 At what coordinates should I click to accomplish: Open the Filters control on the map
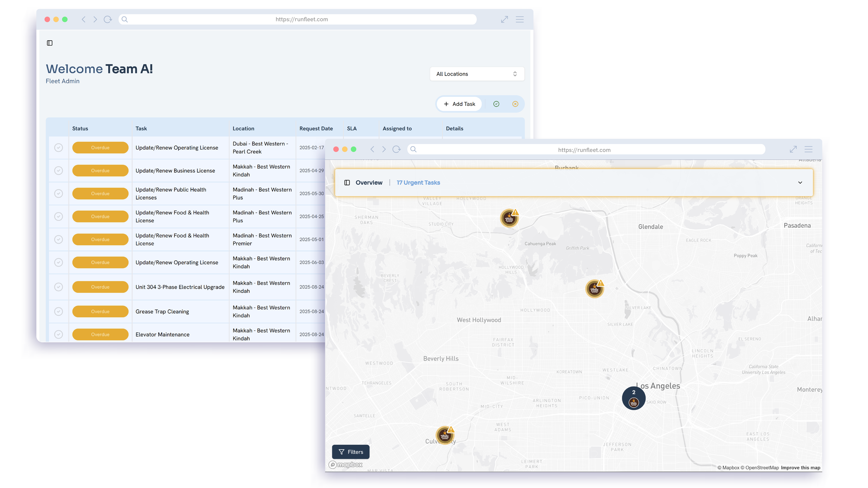350,452
